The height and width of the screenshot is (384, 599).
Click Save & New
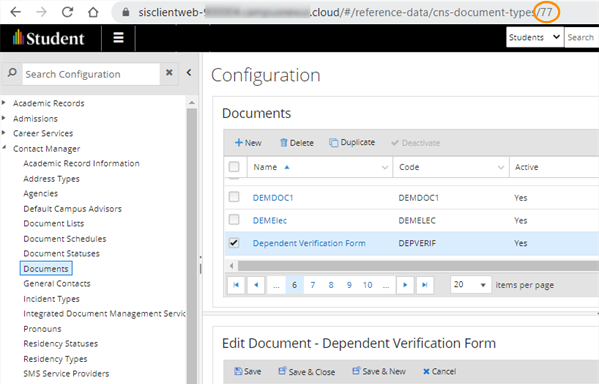[x=379, y=371]
